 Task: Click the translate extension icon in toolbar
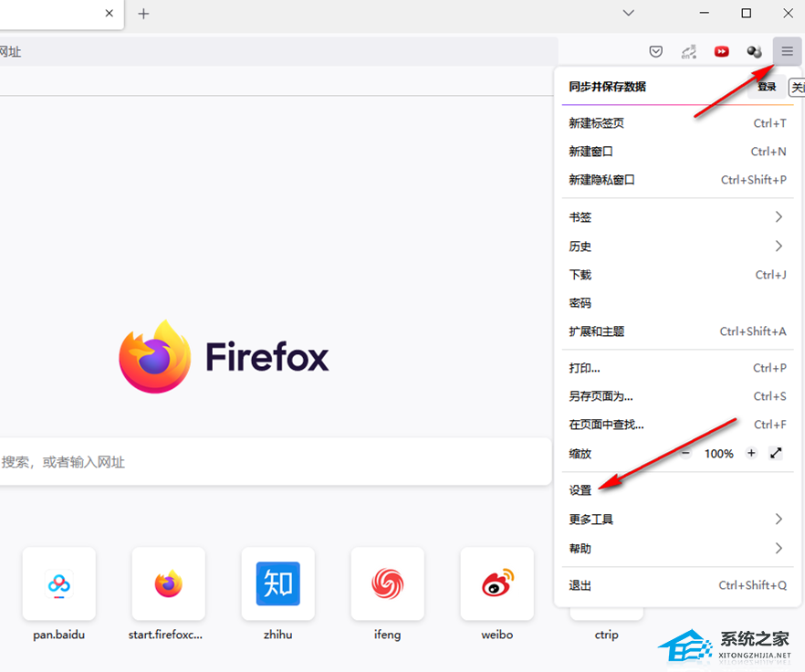coord(688,51)
